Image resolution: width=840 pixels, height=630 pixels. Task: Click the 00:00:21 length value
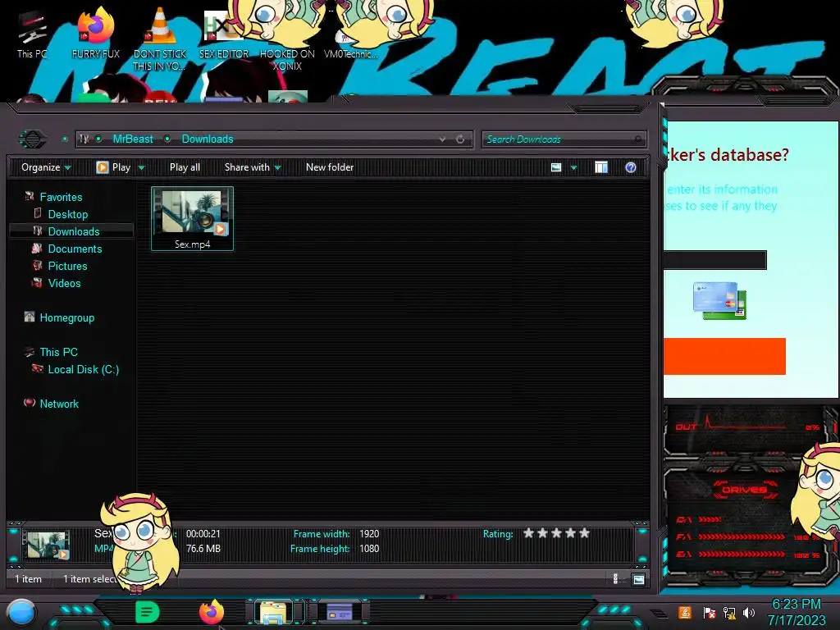click(x=203, y=533)
